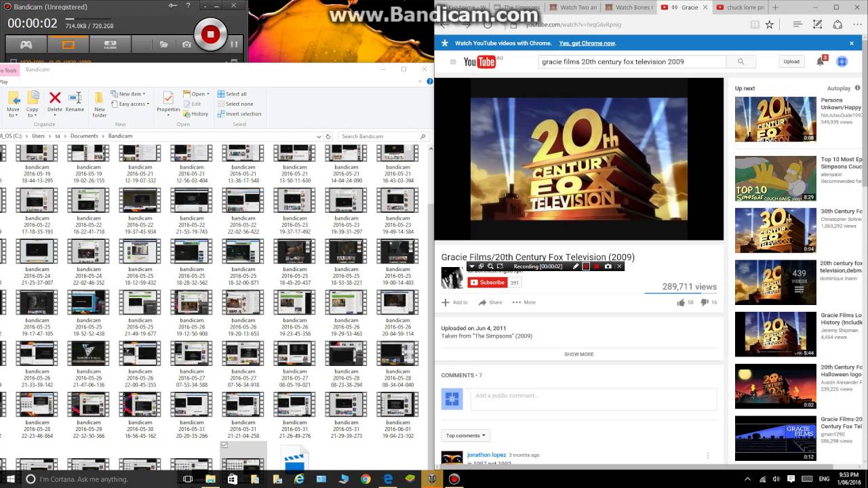Open the YouTube guide hamburger menu
This screenshot has width=868, height=488.
(453, 62)
